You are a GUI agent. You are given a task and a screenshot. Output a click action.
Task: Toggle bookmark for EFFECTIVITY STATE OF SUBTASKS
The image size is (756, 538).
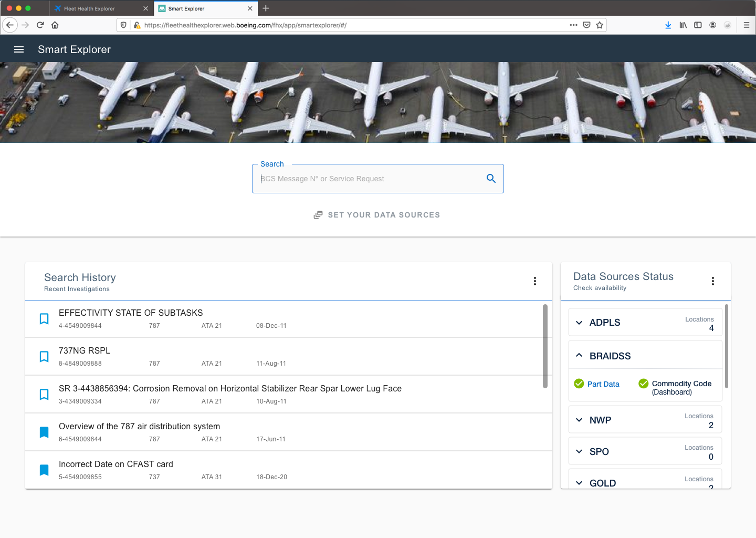pos(44,319)
